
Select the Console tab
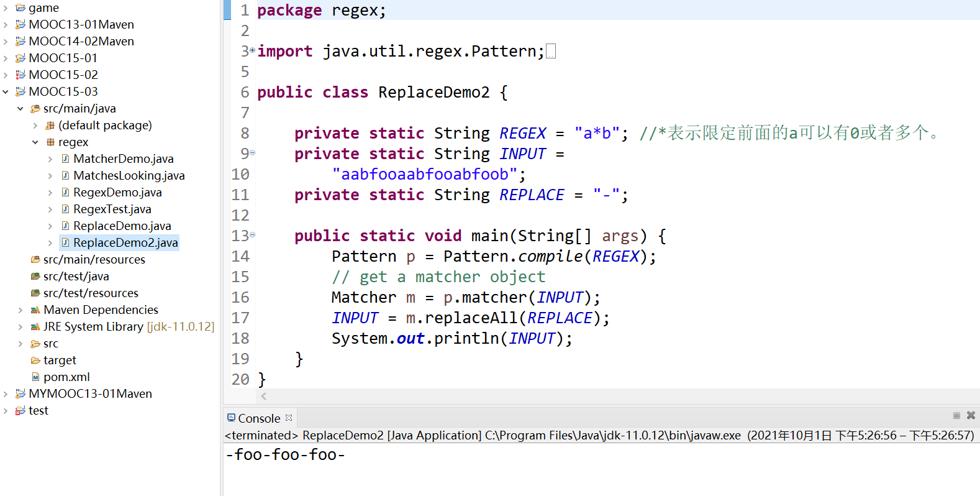[259, 418]
